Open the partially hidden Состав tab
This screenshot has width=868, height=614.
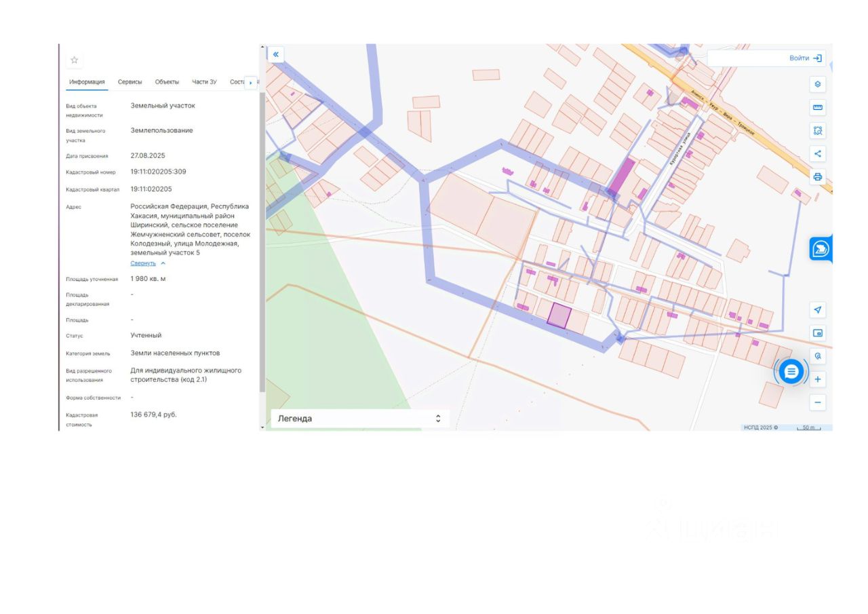[237, 82]
